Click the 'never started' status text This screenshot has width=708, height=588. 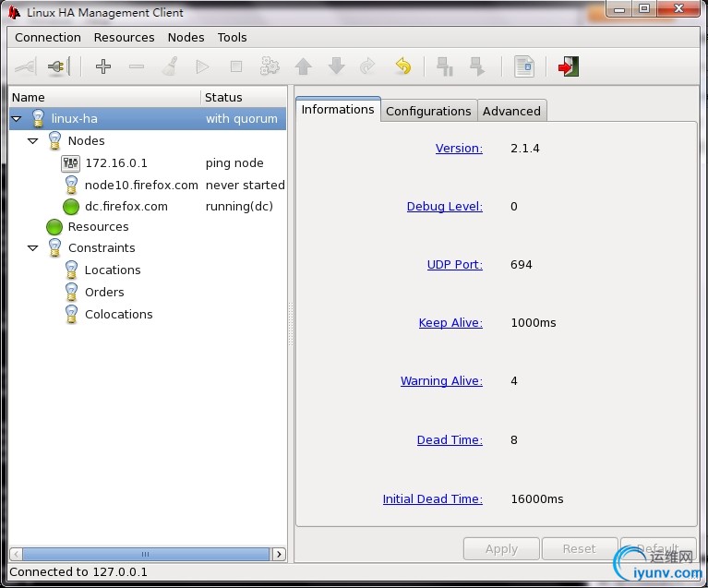[x=246, y=186]
